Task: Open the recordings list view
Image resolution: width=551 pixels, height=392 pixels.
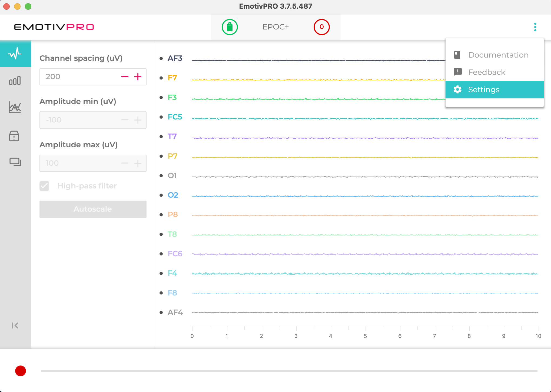Action: click(x=15, y=162)
